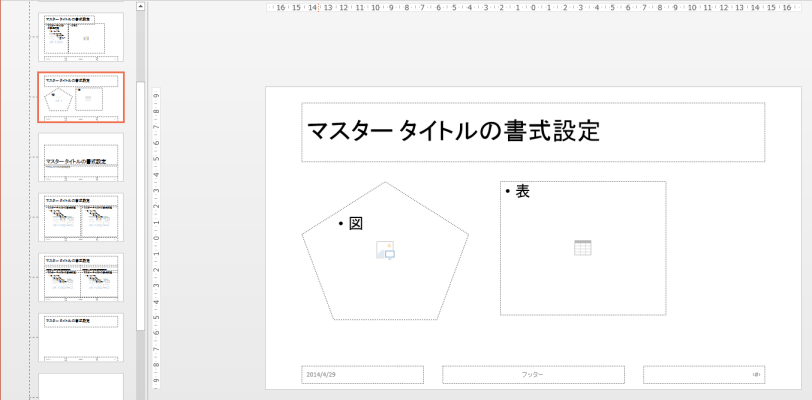Select the title-only layout thumbnail

coord(81,337)
